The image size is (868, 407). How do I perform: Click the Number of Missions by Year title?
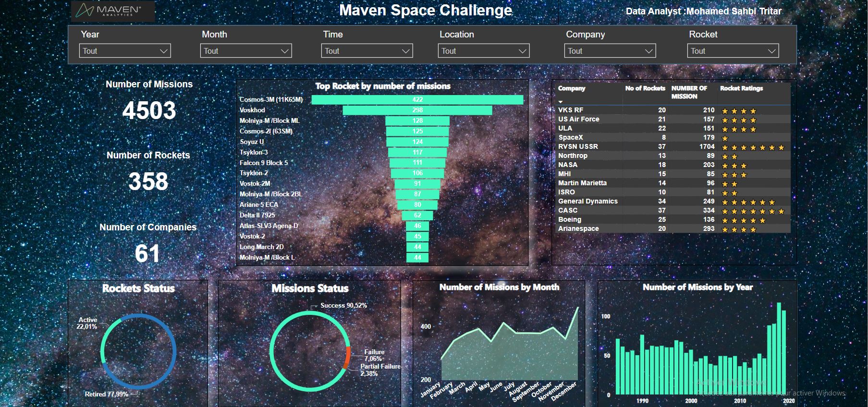pos(697,287)
